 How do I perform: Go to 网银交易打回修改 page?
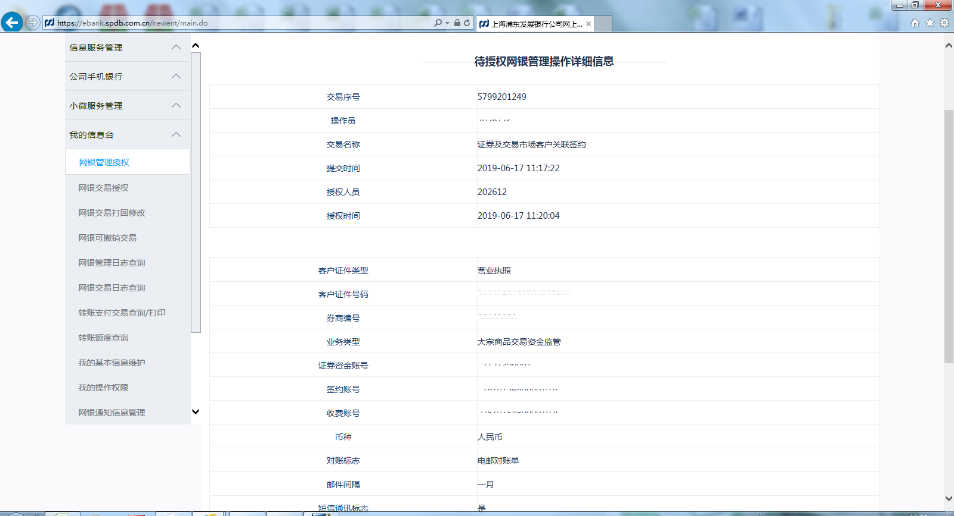tap(112, 212)
